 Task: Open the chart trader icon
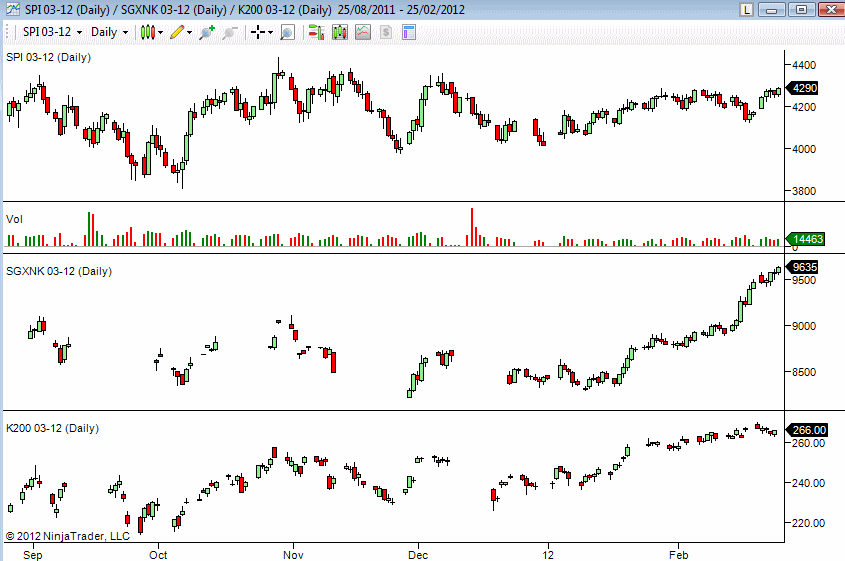(x=316, y=32)
